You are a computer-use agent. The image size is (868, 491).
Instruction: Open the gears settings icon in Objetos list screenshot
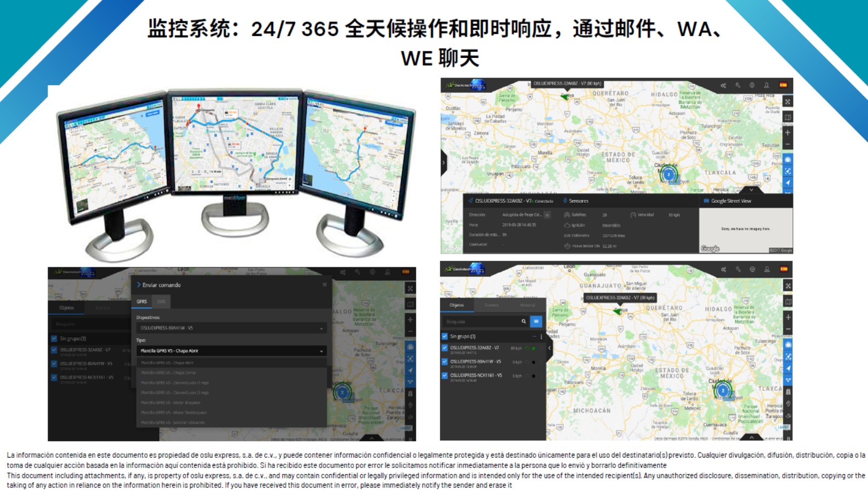[x=724, y=270]
